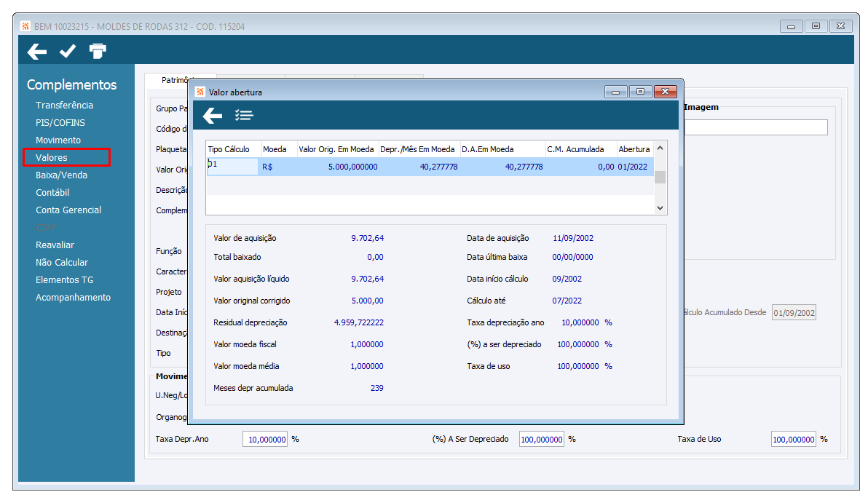Select the R$ row in the grid
Image resolution: width=868 pixels, height=500 pixels.
point(430,167)
